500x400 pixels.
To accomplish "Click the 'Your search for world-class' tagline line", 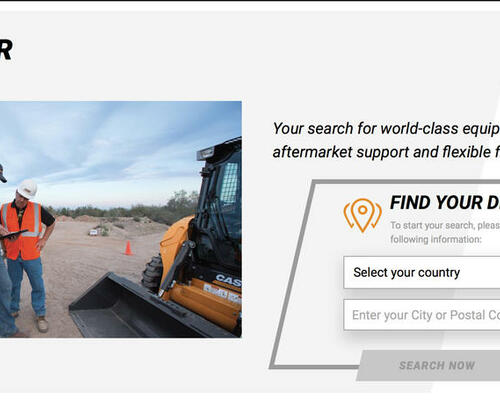I will 386,128.
